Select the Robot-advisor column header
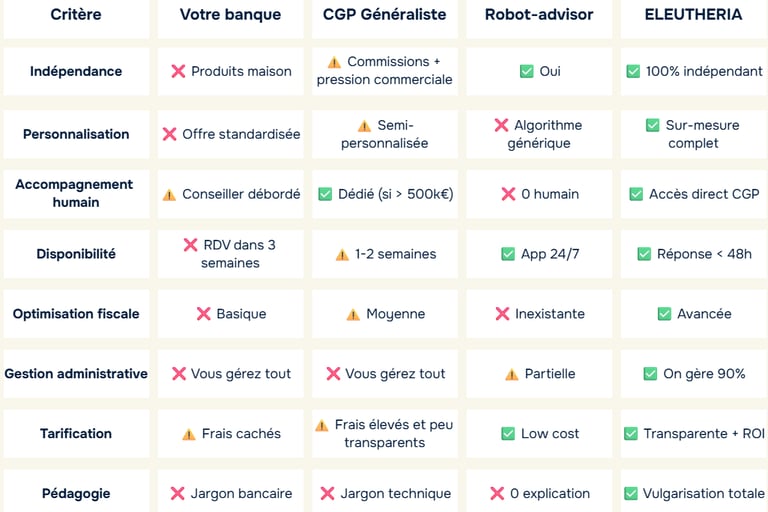This screenshot has height=512, width=768. (x=539, y=15)
